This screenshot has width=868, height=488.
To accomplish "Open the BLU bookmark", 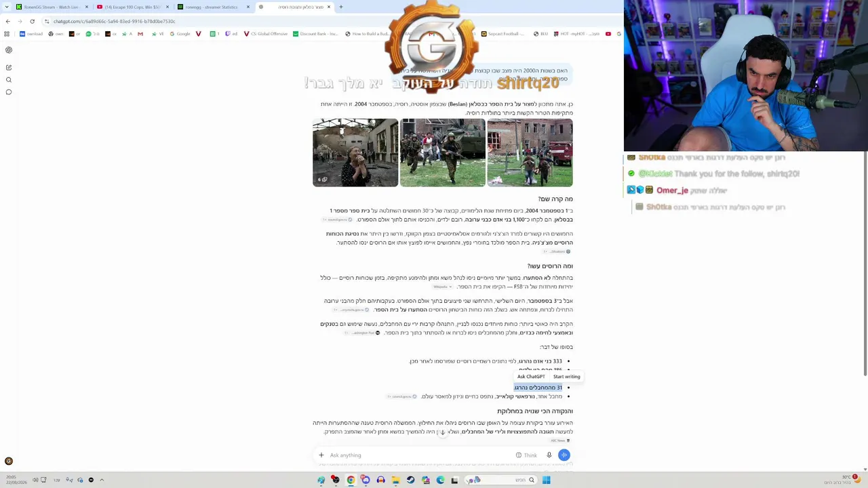I will [540, 34].
